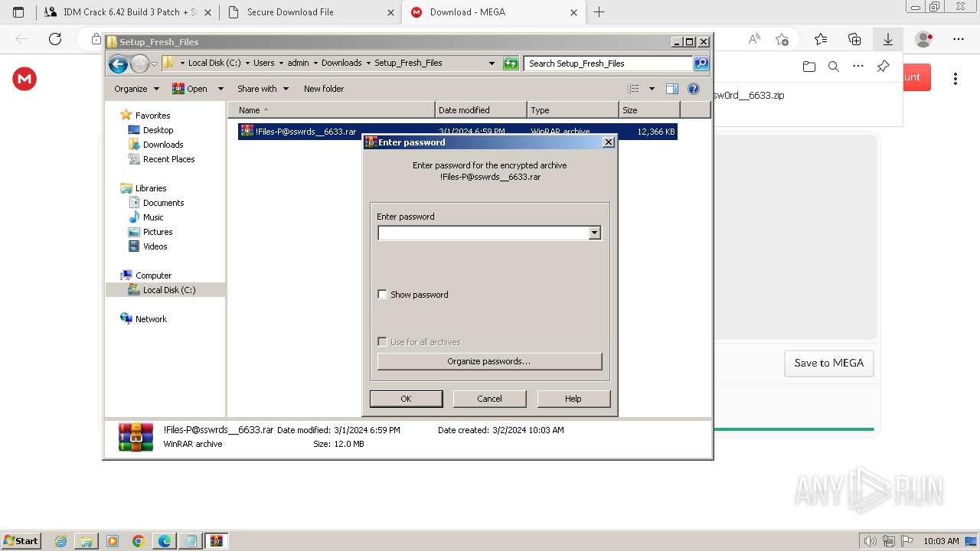This screenshot has width=980, height=551.
Task: Open the Enter password dropdown arrow
Action: [595, 233]
